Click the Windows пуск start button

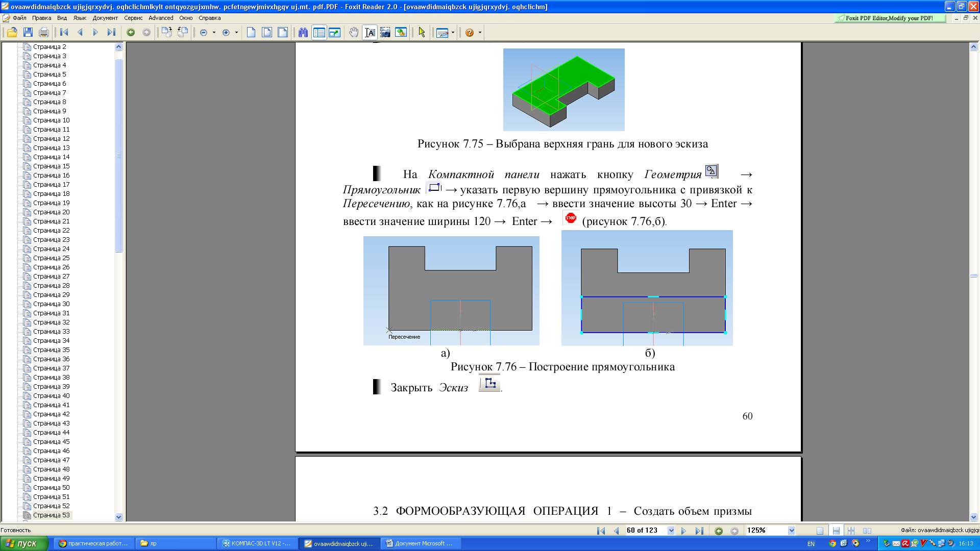click(x=24, y=543)
